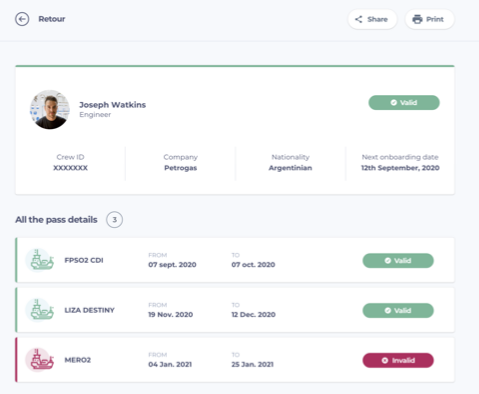
Task: Click the Crew ID label
Action: (70, 157)
